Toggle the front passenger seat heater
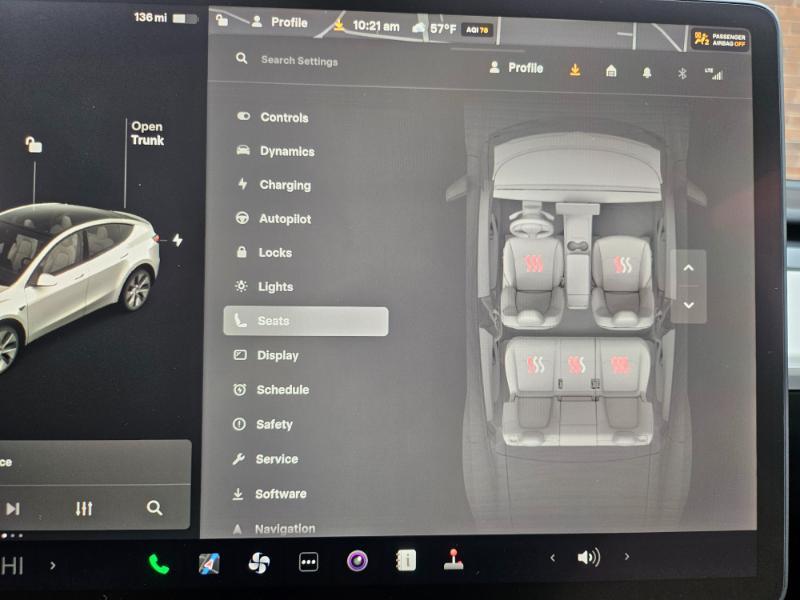800x600 pixels. (x=623, y=265)
